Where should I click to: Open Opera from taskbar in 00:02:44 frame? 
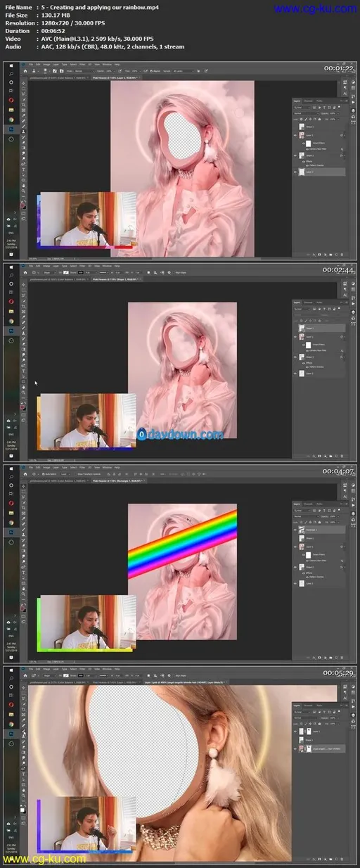pos(11,302)
